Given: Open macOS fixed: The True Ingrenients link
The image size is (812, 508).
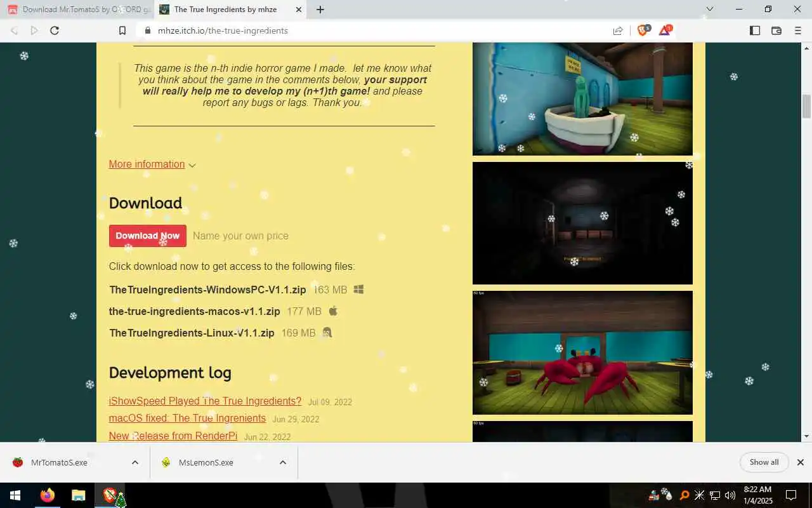Looking at the screenshot, I should pyautogui.click(x=187, y=418).
